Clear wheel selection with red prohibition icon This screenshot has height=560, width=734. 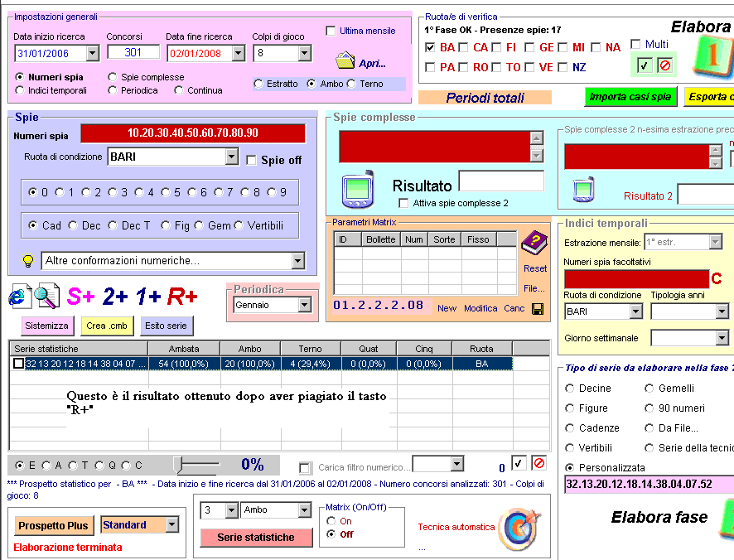(664, 65)
